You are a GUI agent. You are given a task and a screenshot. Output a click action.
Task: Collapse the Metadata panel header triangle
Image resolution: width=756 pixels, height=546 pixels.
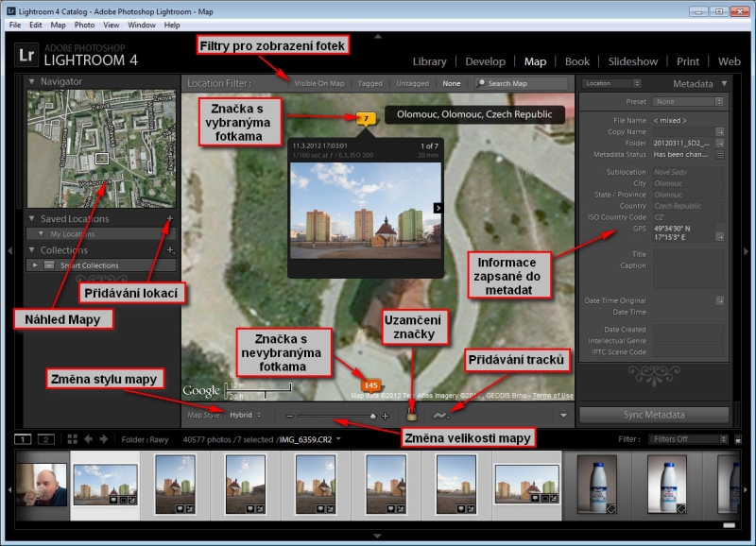[x=724, y=83]
